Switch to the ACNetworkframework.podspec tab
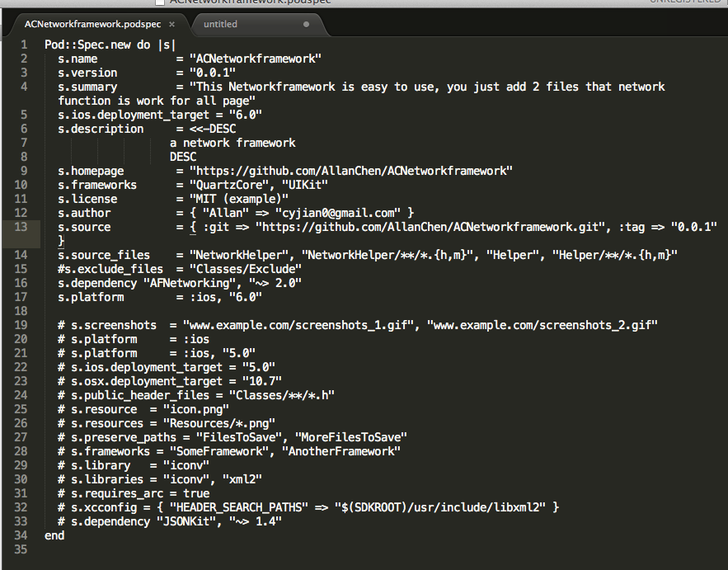The image size is (728, 570). tap(93, 24)
